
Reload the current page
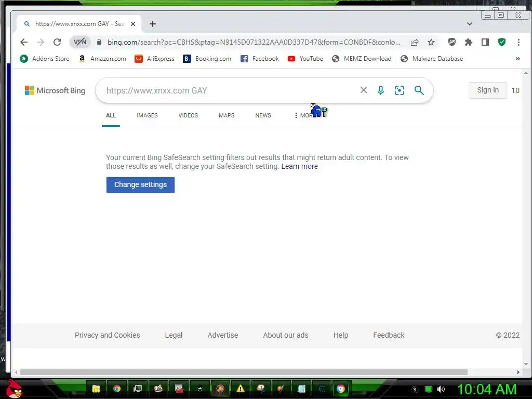coord(57,42)
